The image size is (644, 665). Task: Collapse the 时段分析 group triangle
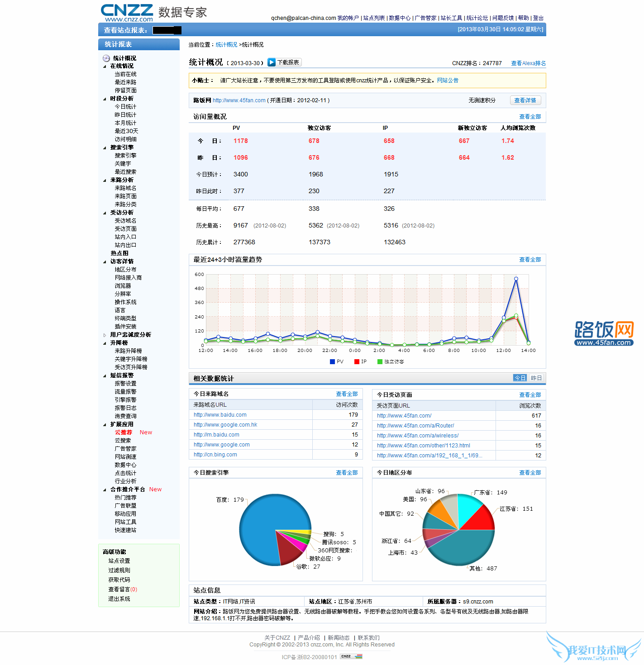[x=105, y=99]
